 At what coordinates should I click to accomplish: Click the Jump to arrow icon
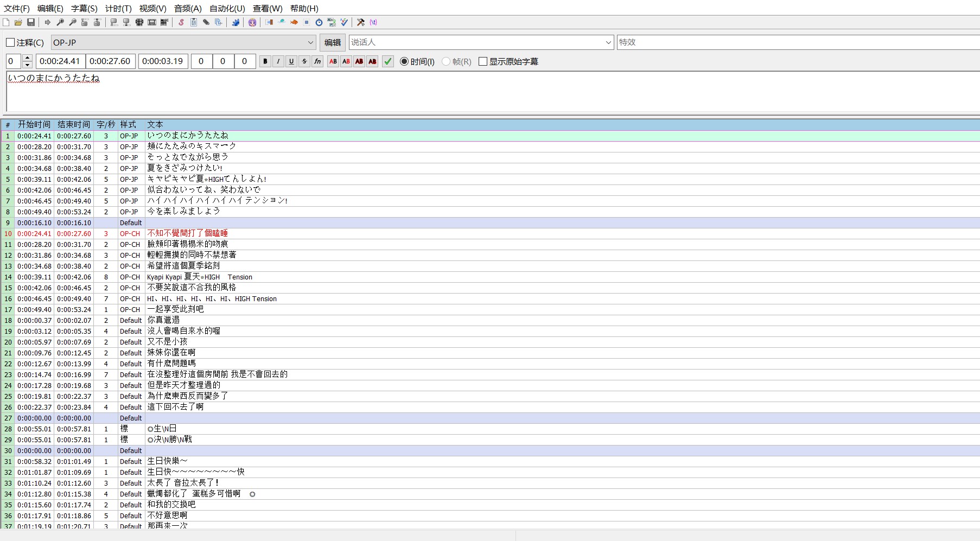(x=48, y=22)
